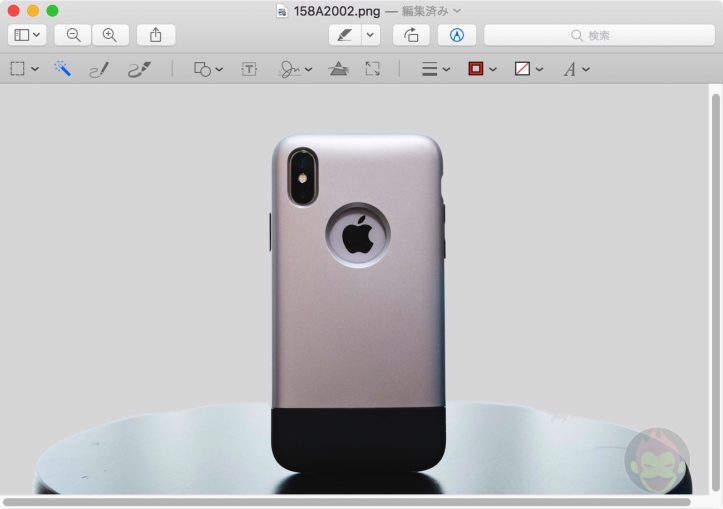This screenshot has height=509, width=723.
Task: Click the vertical scrollbar
Action: (x=716, y=291)
